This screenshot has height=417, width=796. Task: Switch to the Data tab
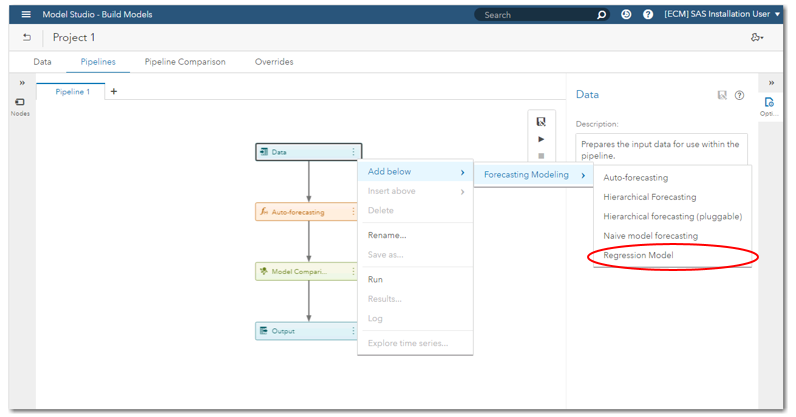[x=42, y=61]
